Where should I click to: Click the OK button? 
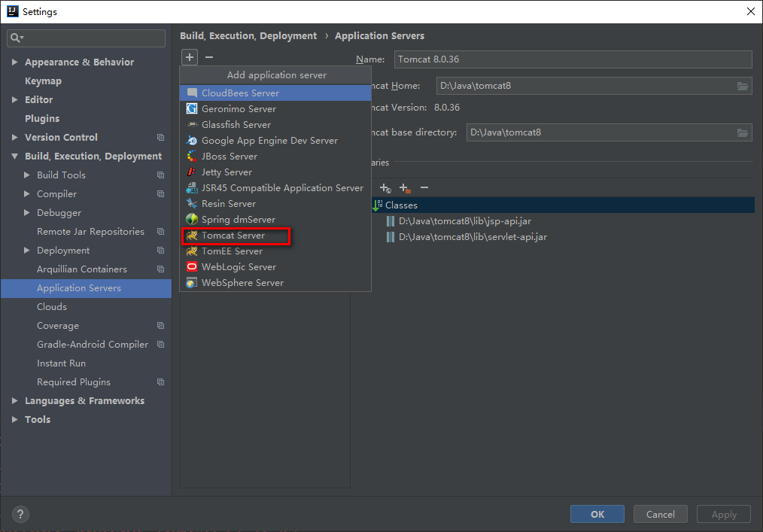[597, 514]
